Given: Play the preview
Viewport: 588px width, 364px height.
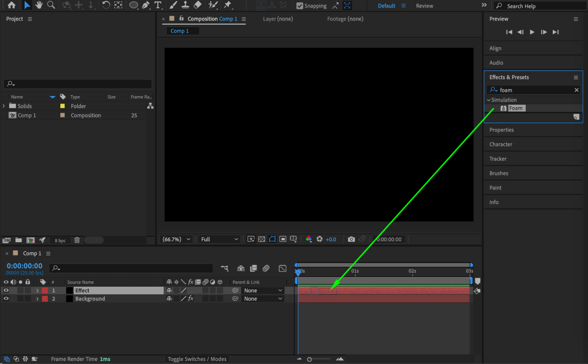Looking at the screenshot, I should [x=532, y=32].
